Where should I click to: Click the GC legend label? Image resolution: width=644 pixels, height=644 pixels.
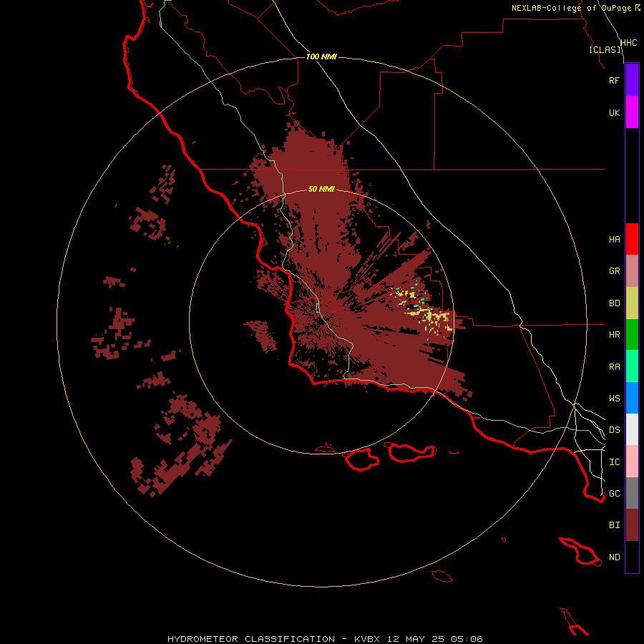(614, 493)
